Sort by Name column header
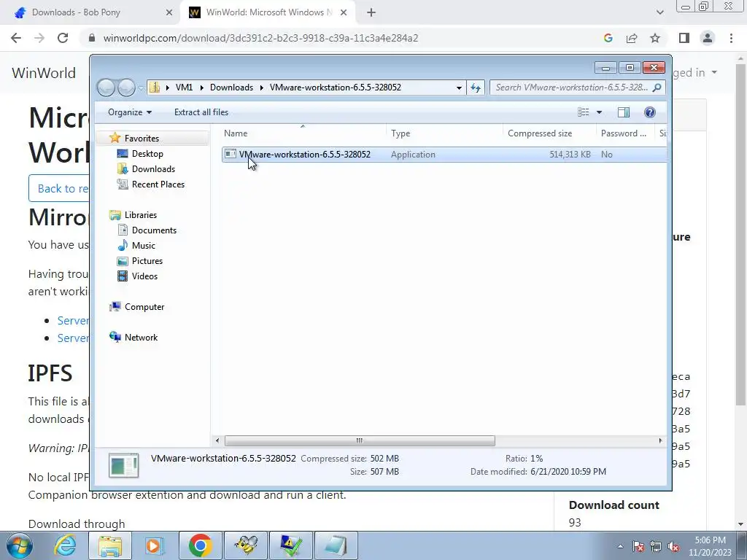 coord(303,133)
